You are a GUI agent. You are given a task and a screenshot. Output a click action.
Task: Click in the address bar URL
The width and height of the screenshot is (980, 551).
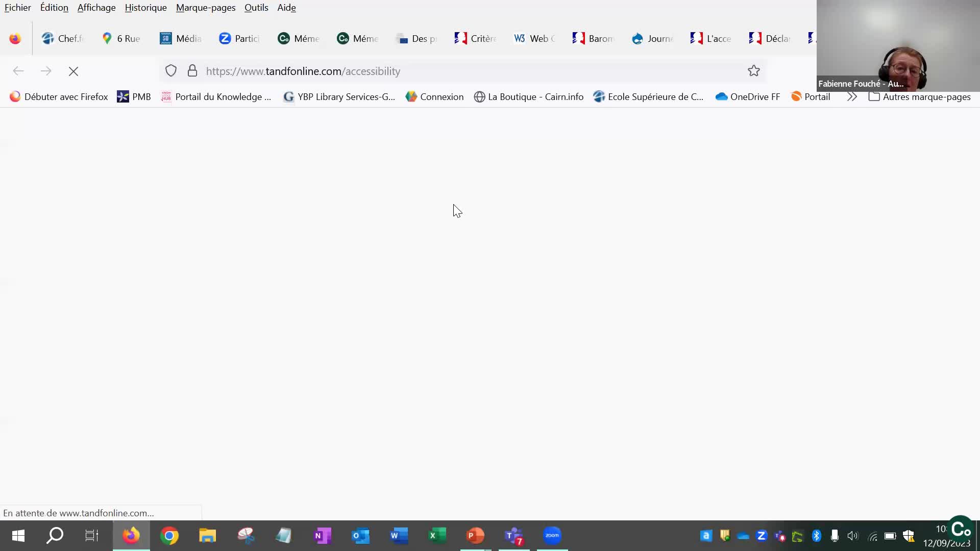point(303,71)
